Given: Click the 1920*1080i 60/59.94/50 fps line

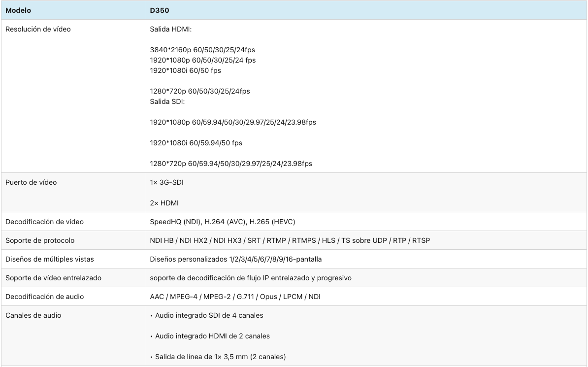Looking at the screenshot, I should (x=196, y=143).
